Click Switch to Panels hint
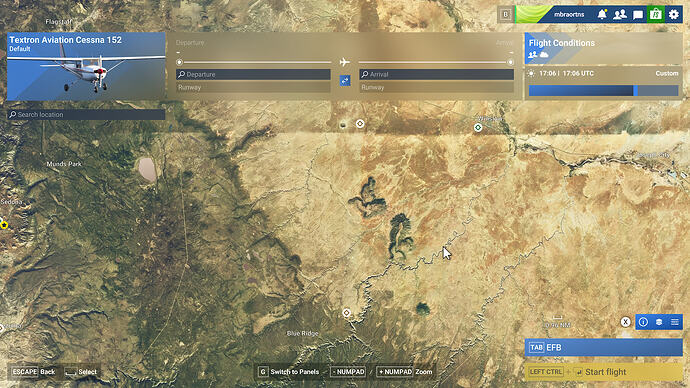 click(288, 372)
